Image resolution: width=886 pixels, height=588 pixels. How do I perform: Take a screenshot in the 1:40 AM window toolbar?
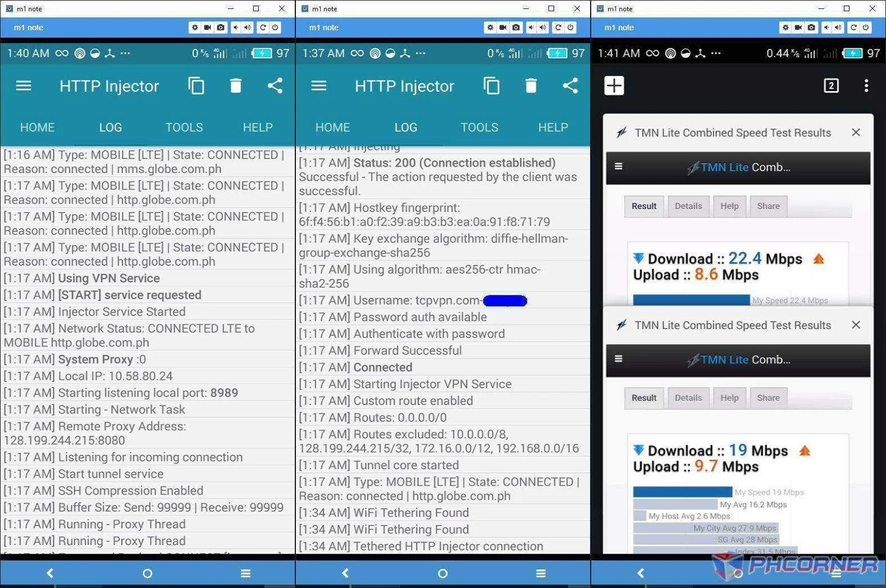221,27
